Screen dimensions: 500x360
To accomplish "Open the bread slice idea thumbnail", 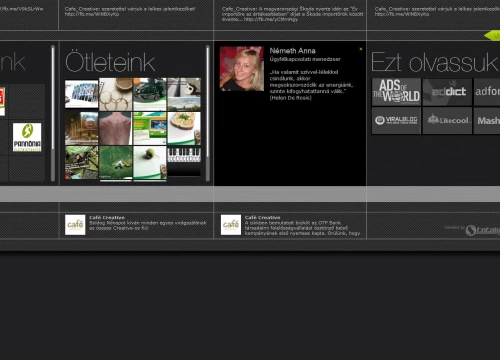I will (x=184, y=128).
